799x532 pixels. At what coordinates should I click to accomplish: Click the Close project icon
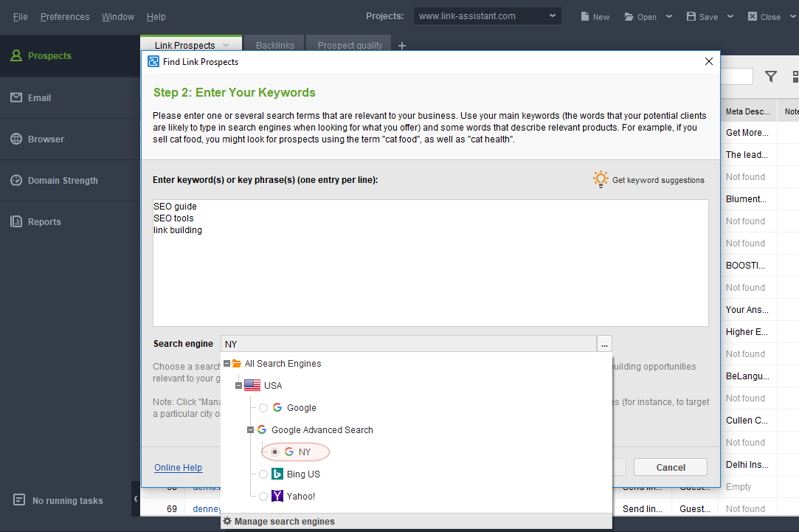[752, 16]
